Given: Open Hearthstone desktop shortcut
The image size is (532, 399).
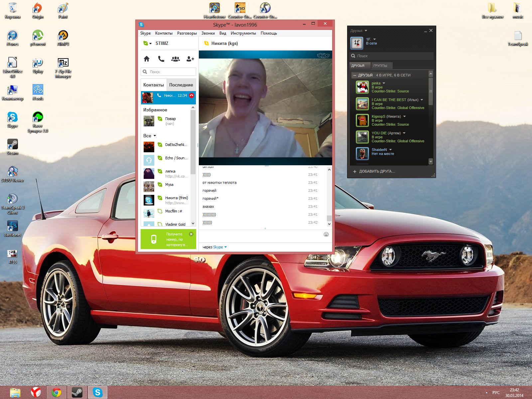Looking at the screenshot, I should point(214,10).
